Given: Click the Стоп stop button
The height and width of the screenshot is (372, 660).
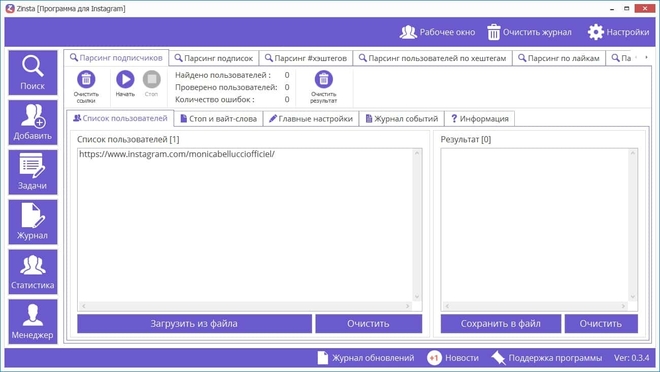Looking at the screenshot, I should (152, 79).
